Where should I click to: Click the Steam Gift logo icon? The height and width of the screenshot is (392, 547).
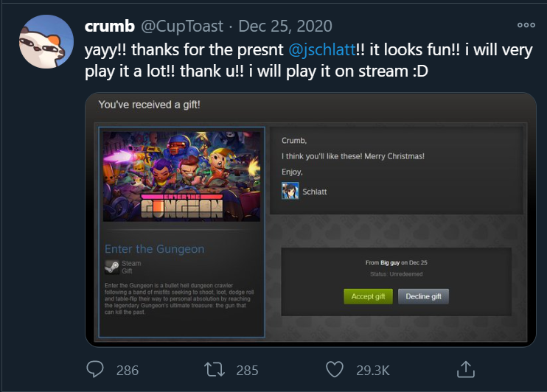pyautogui.click(x=112, y=267)
